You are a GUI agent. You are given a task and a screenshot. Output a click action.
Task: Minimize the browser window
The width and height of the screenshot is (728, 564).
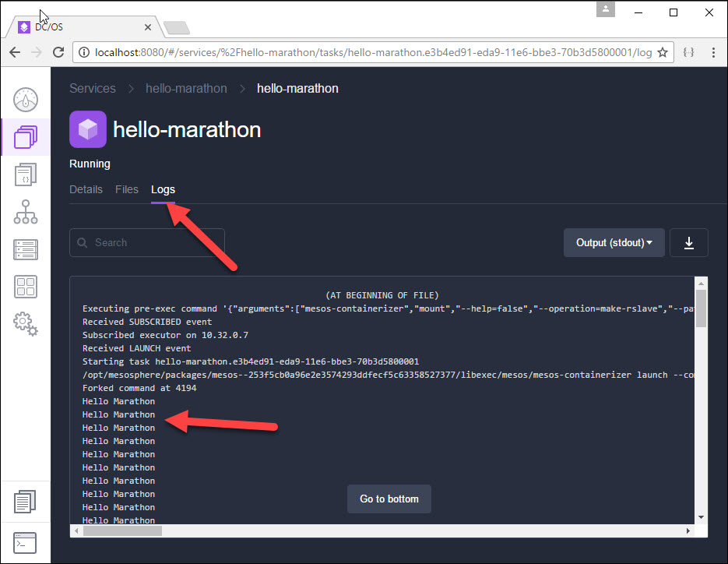tap(638, 12)
